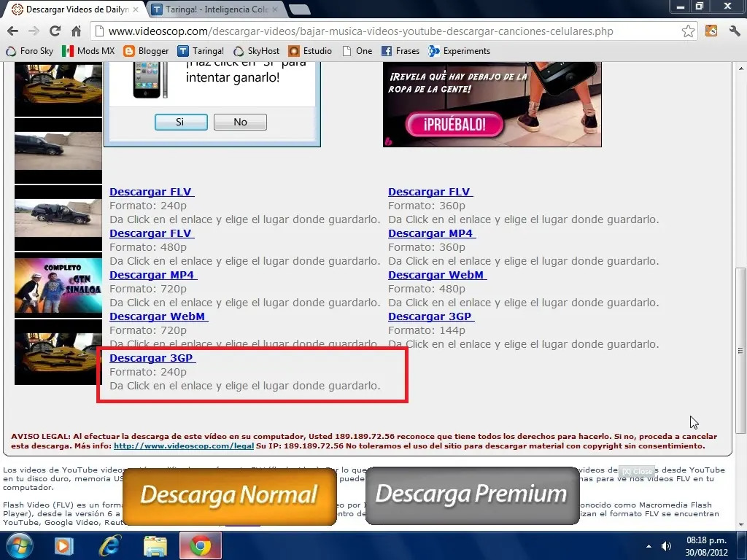This screenshot has width=747, height=560.
Task: Open the volume speaker tray icon
Action: click(666, 546)
